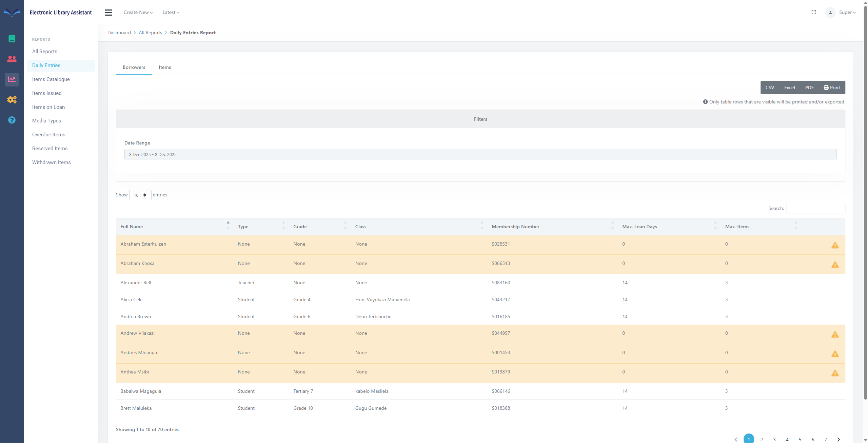Click warning triangle on Andrew Vilakazi row

click(x=835, y=335)
